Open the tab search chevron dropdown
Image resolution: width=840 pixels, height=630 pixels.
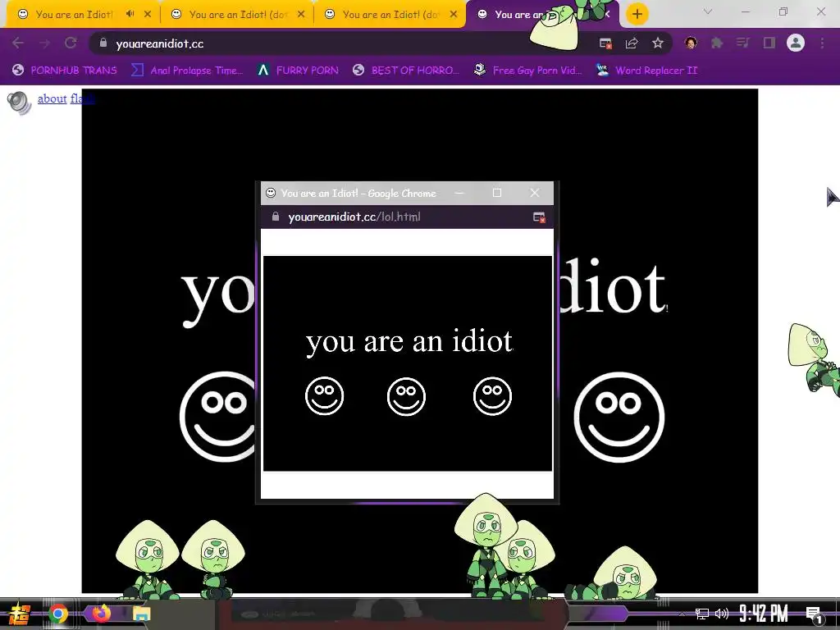click(x=708, y=11)
